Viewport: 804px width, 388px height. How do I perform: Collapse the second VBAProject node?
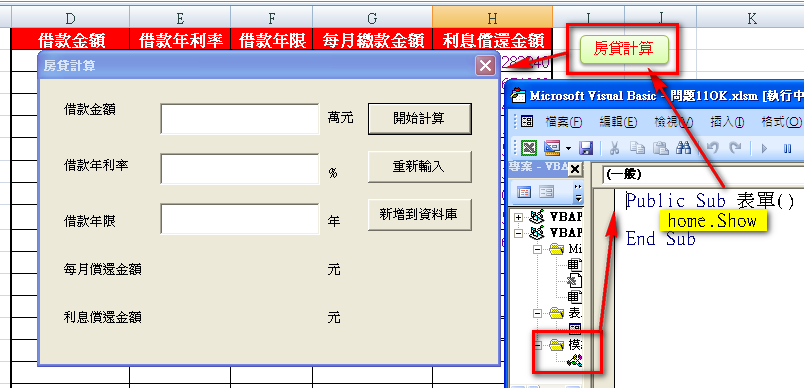click(x=519, y=233)
